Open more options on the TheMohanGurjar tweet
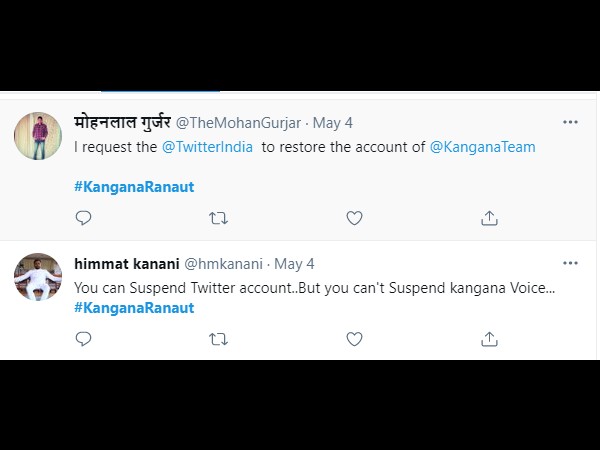 [570, 123]
